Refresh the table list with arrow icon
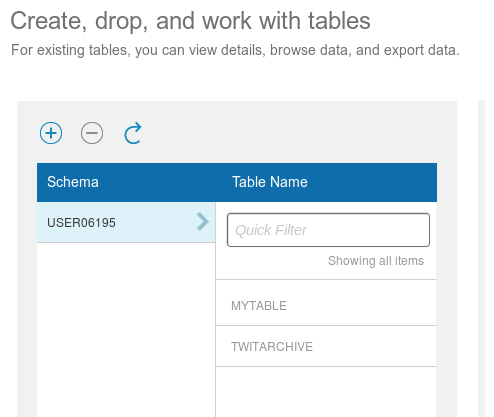This screenshot has width=494, height=417. click(x=133, y=133)
